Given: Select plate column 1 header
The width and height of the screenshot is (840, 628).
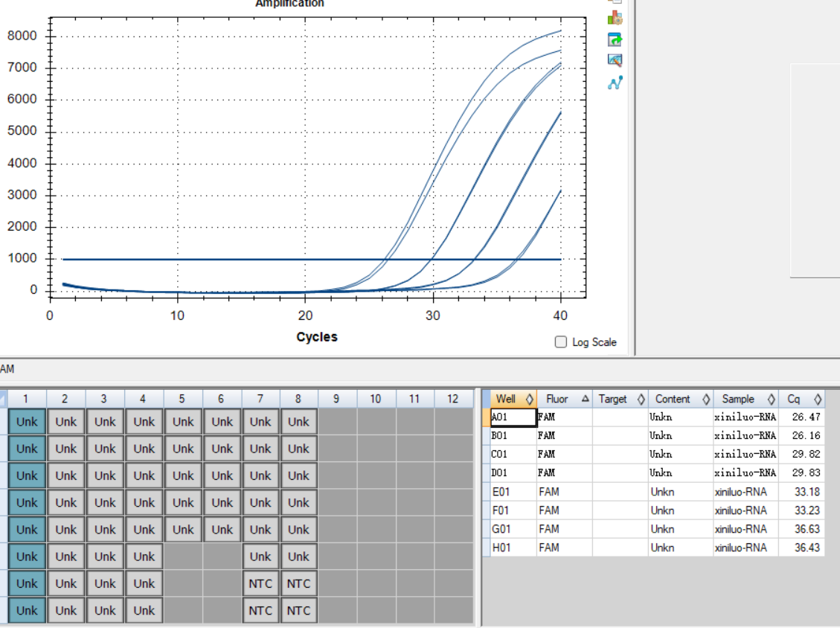Looking at the screenshot, I should tap(26, 399).
